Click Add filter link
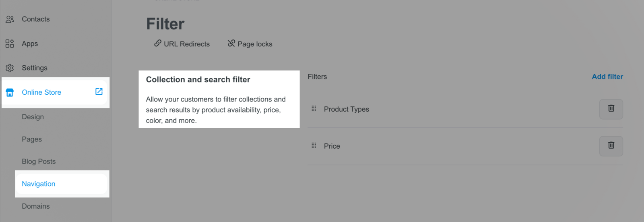The width and height of the screenshot is (644, 222). pos(607,77)
